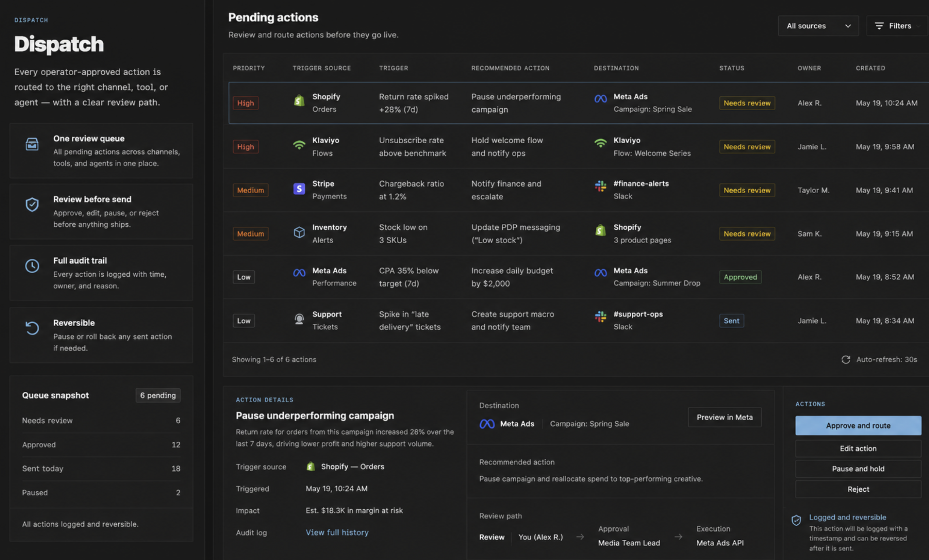
Task: Click the clock icon beside Full audit trail
Action: click(x=32, y=266)
